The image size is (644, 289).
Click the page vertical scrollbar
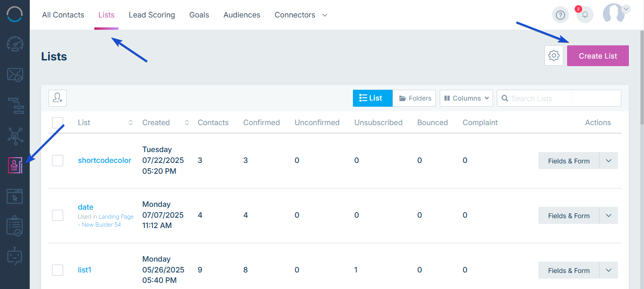tap(641, 78)
